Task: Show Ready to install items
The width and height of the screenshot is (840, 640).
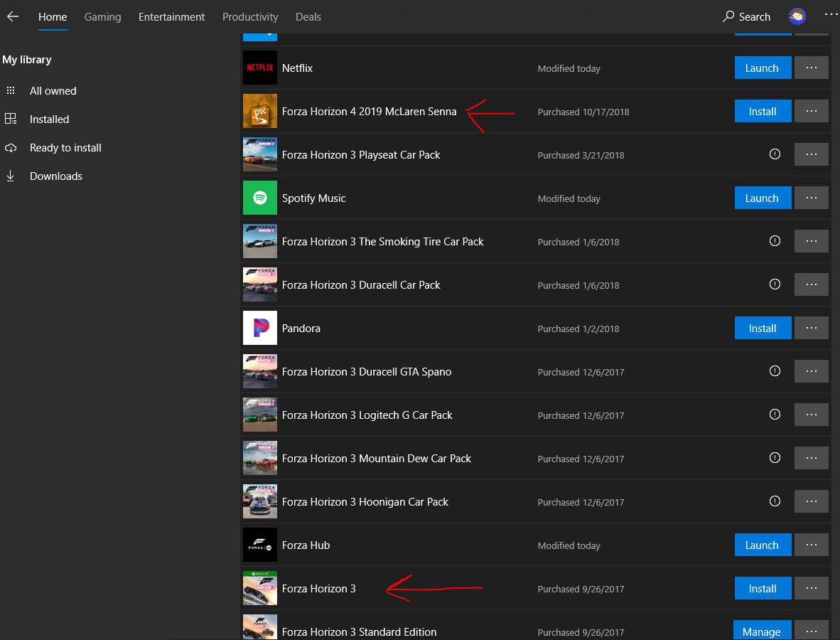Action: tap(65, 147)
